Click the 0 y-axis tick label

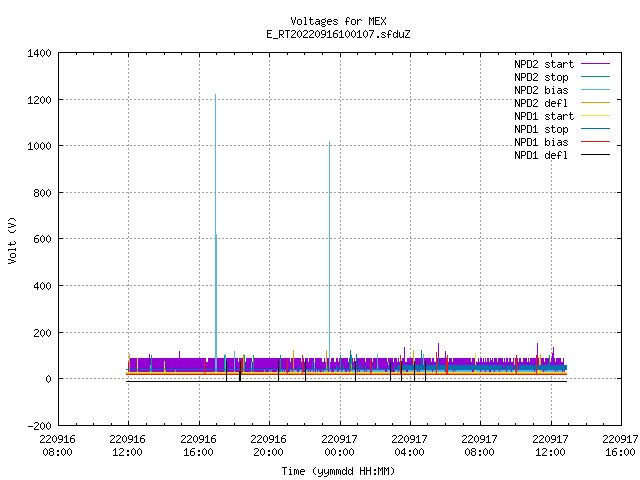click(x=49, y=379)
